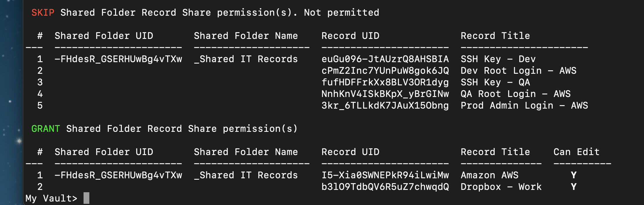The image size is (644, 205).
Task: Select the "SSH Key – Dev" record title
Action: click(x=498, y=59)
